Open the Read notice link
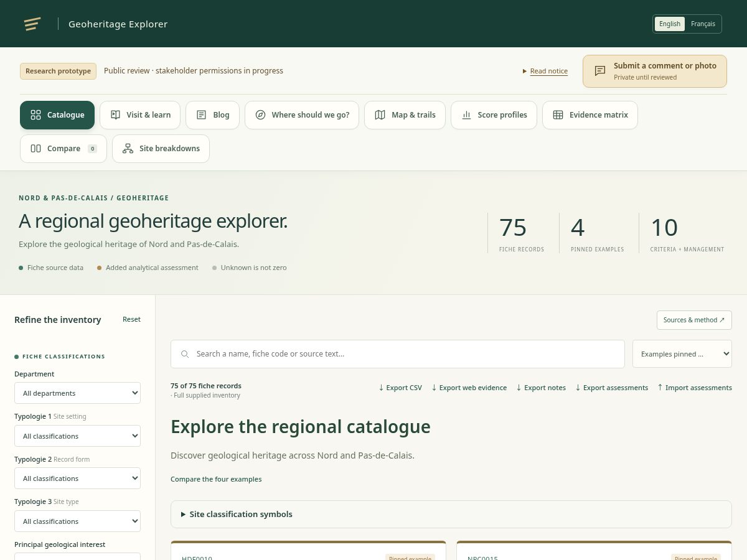Image resolution: width=747 pixels, height=560 pixels. point(549,72)
